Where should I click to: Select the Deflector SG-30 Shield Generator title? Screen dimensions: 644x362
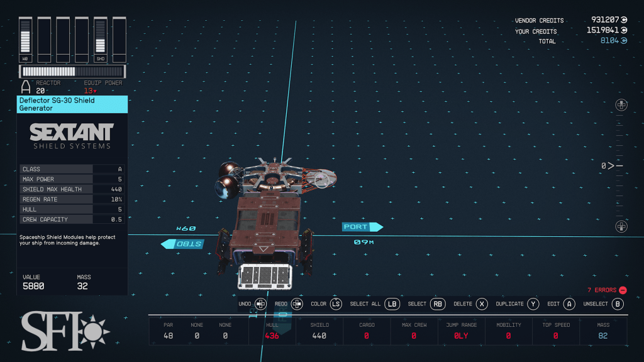tap(72, 104)
